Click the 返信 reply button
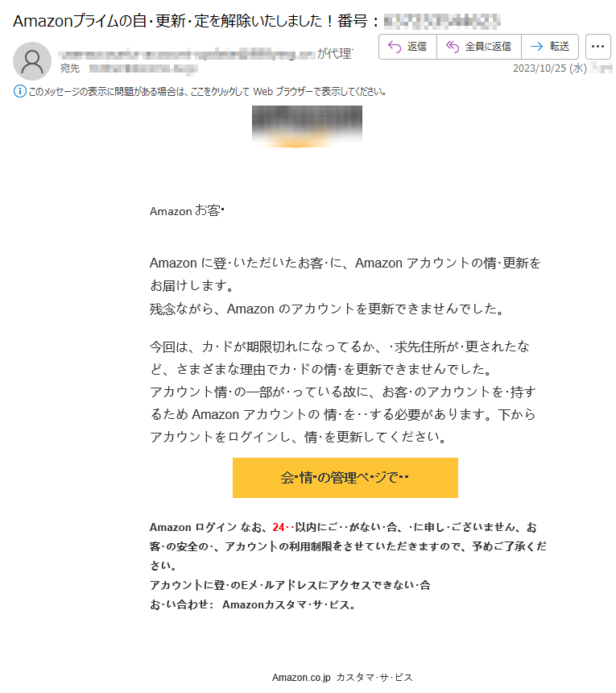The image size is (616, 693). coord(407,47)
